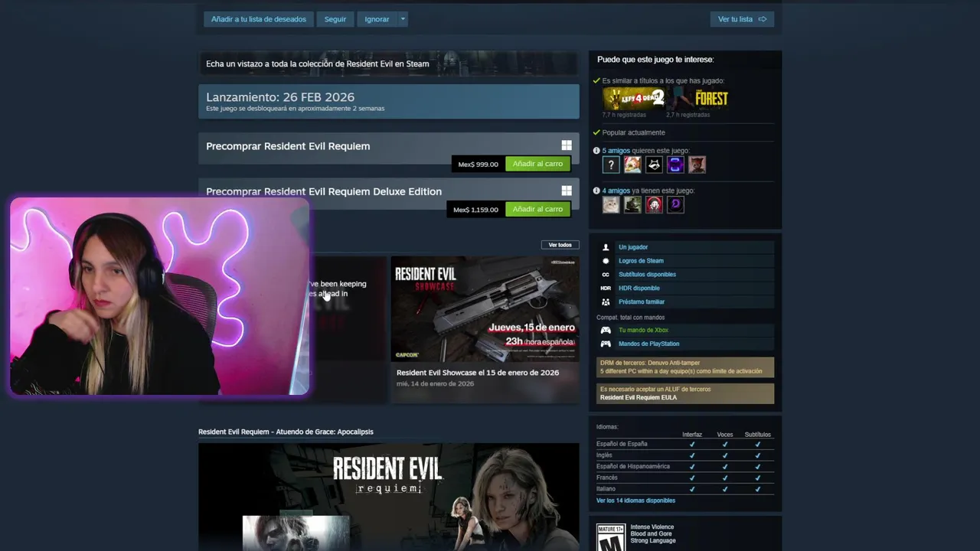Click the '5 amigos' link

pyautogui.click(x=616, y=151)
